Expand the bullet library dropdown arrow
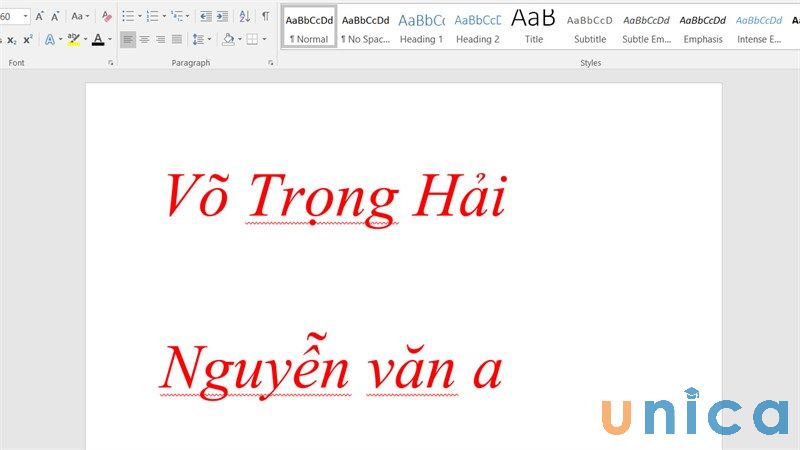Image resolution: width=800 pixels, height=450 pixels. [139, 16]
